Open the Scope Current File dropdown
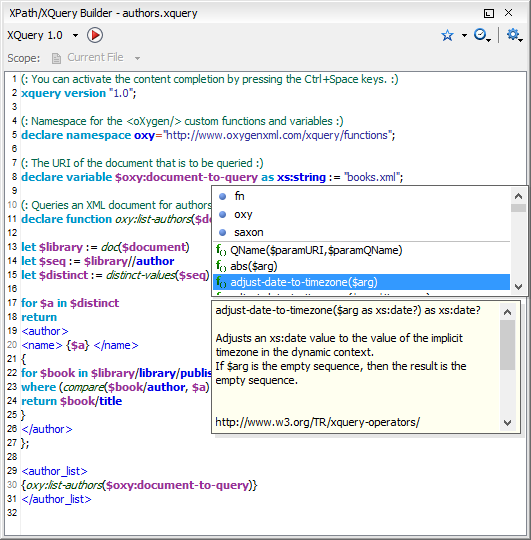 click(137, 58)
